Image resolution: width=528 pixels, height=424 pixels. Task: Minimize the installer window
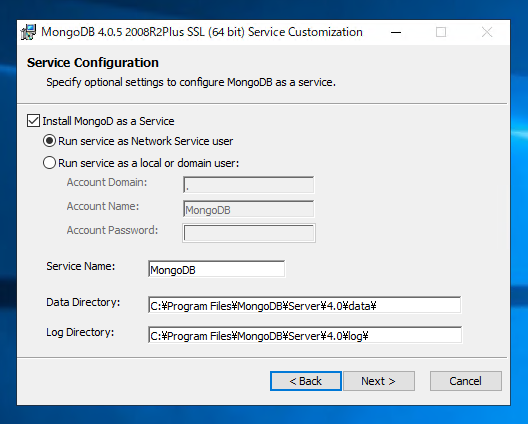[396, 32]
